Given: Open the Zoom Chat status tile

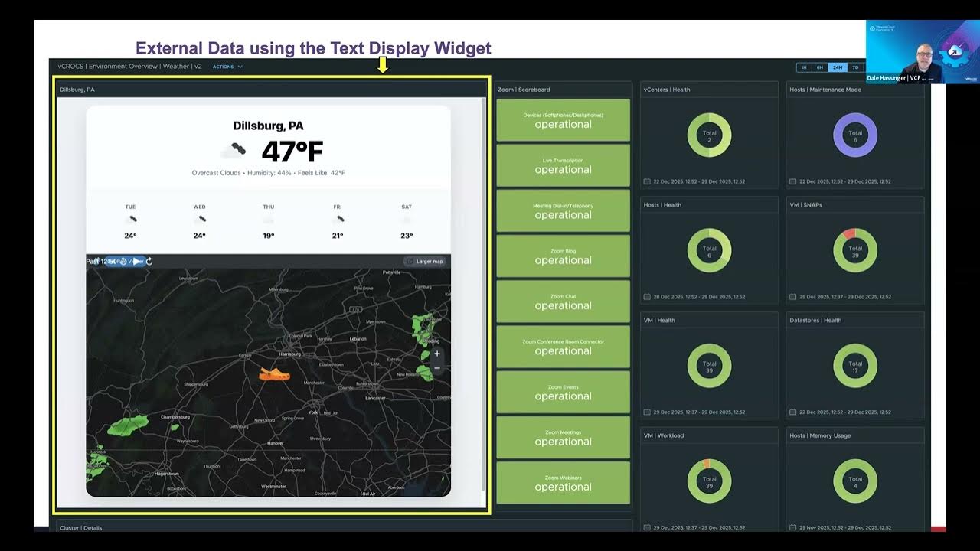Looking at the screenshot, I should pos(563,302).
